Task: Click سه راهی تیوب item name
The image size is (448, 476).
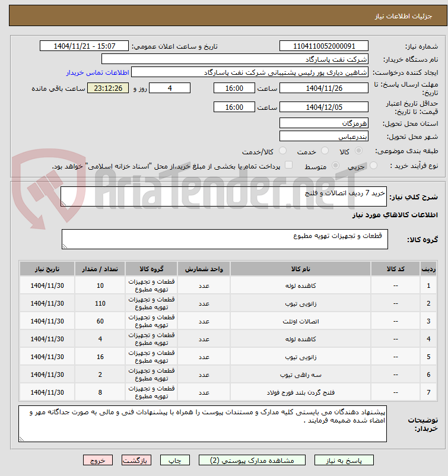Action: coord(300,375)
